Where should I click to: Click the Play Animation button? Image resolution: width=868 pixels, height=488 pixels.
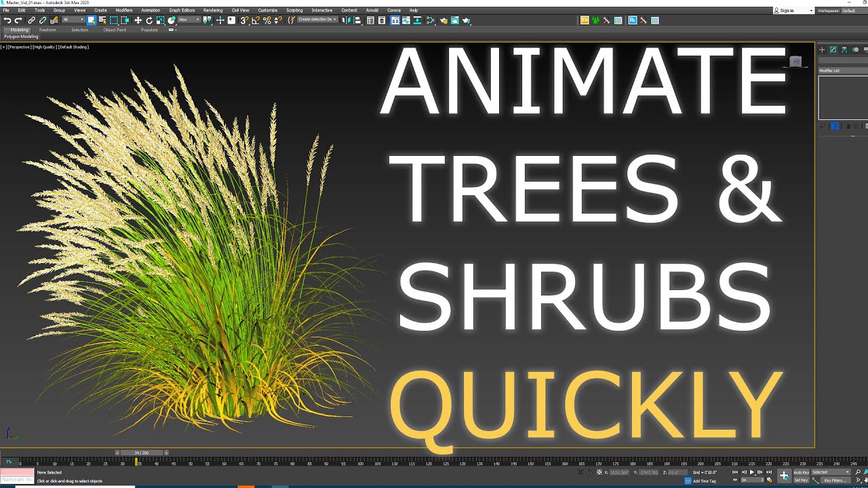[x=752, y=472]
